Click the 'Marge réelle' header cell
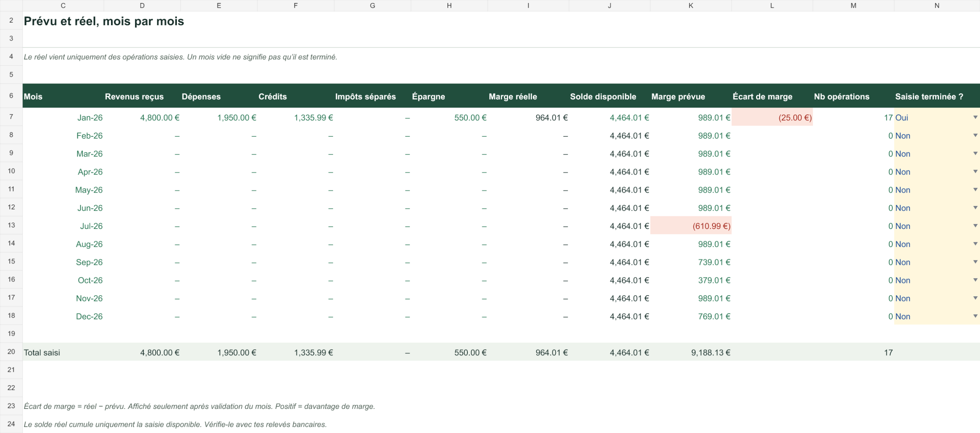 pyautogui.click(x=528, y=96)
